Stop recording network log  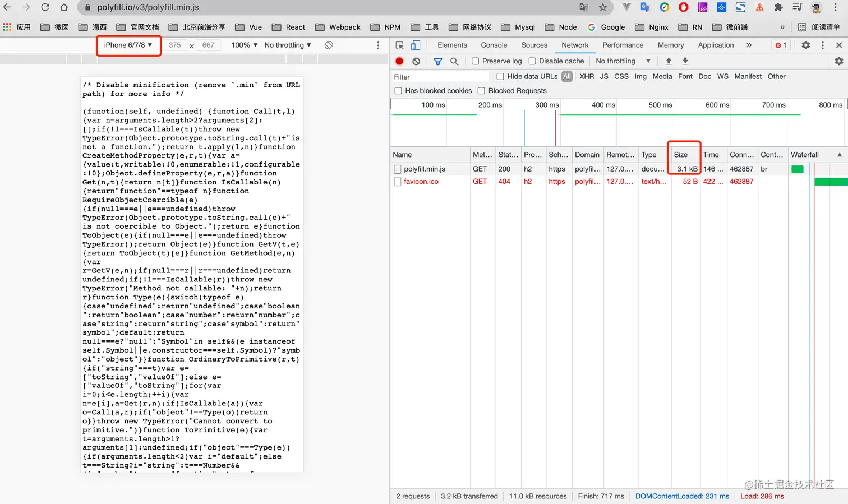click(x=399, y=61)
